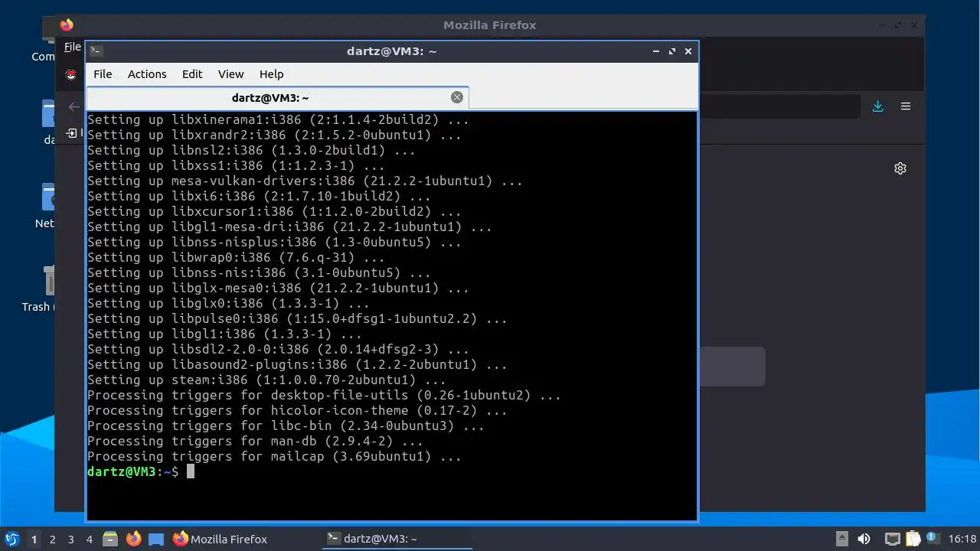Close the dartz@VM3 terminal tab
Screen dimensions: 980x551
tap(457, 97)
